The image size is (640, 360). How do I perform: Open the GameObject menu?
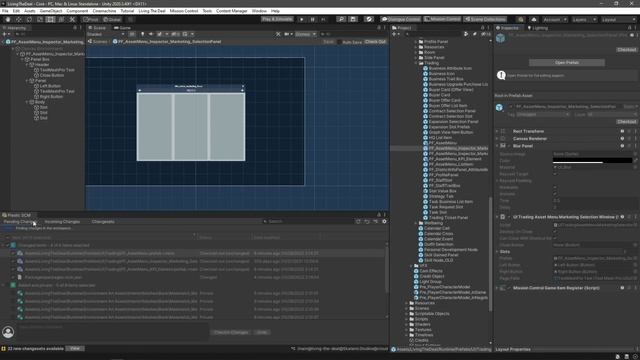click(51, 11)
